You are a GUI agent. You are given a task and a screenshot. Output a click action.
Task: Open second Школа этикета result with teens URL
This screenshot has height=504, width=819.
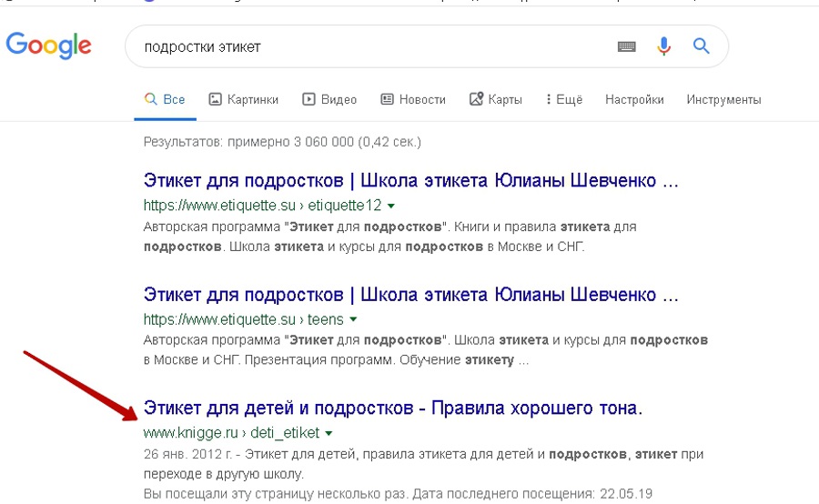[411, 295]
